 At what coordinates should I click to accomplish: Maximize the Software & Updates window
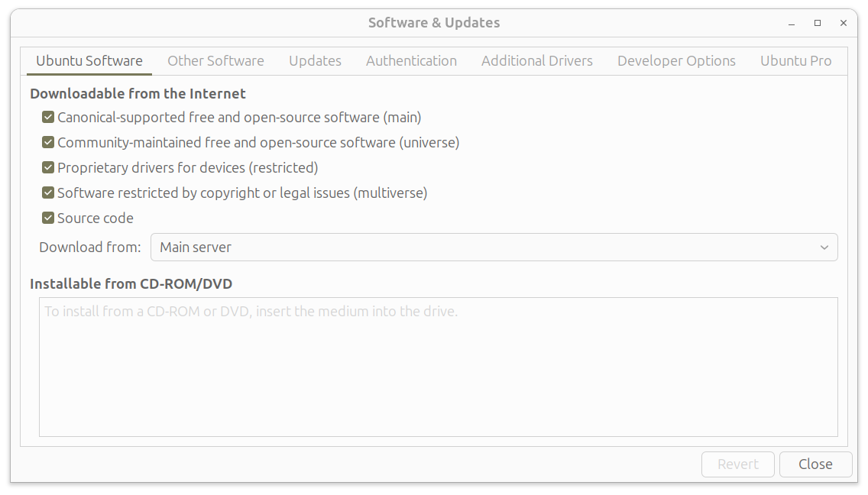point(818,24)
